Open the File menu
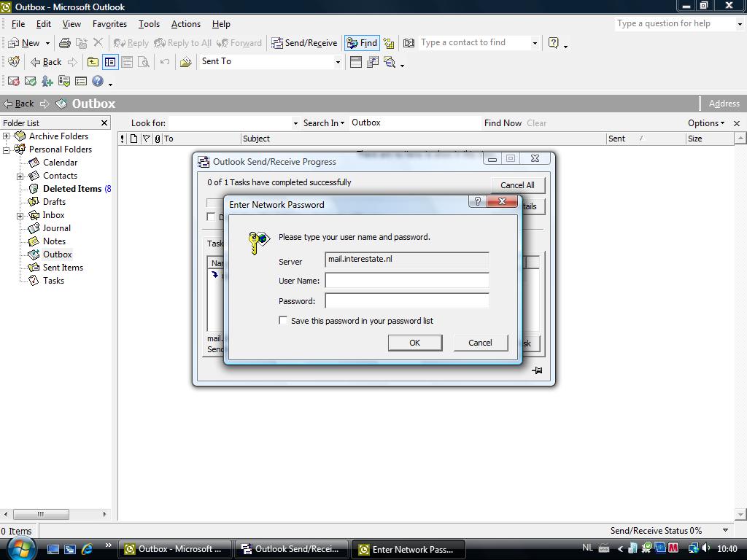This screenshot has width=747, height=560. [x=18, y=24]
